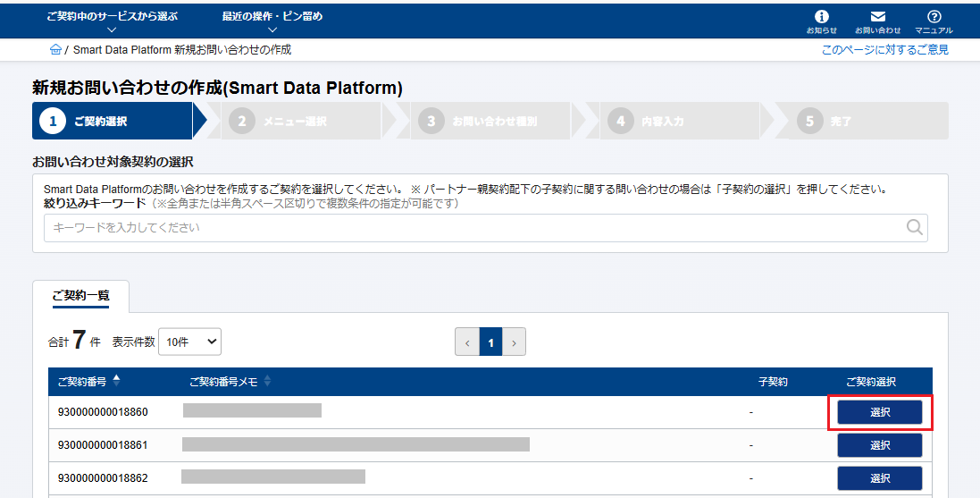Click step 2 メニュー選択

coord(301,121)
